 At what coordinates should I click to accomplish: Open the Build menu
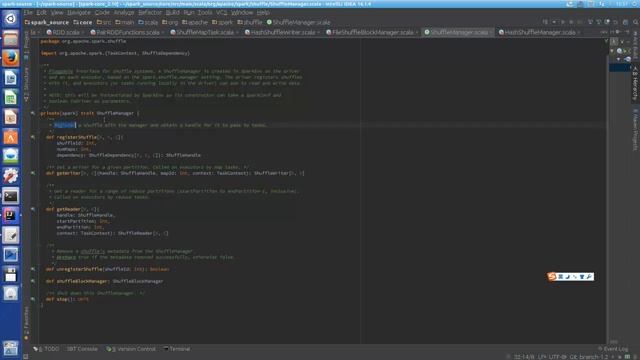point(173,13)
